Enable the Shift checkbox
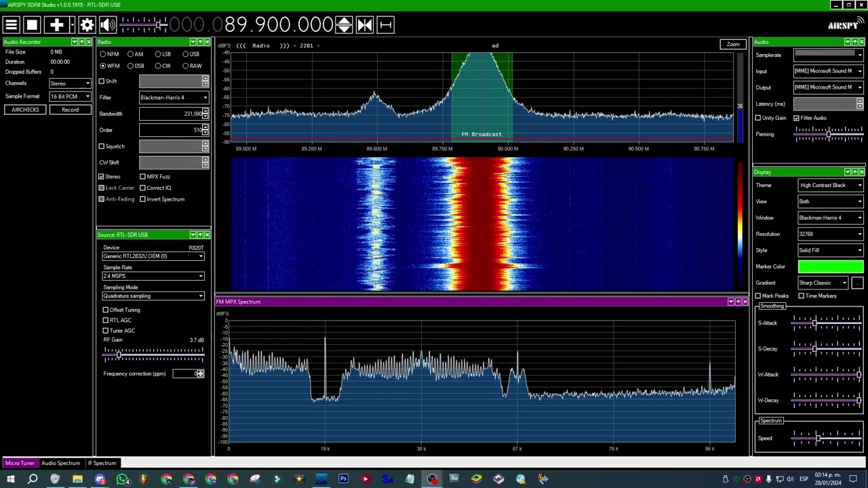This screenshot has width=868, height=488. coord(102,81)
